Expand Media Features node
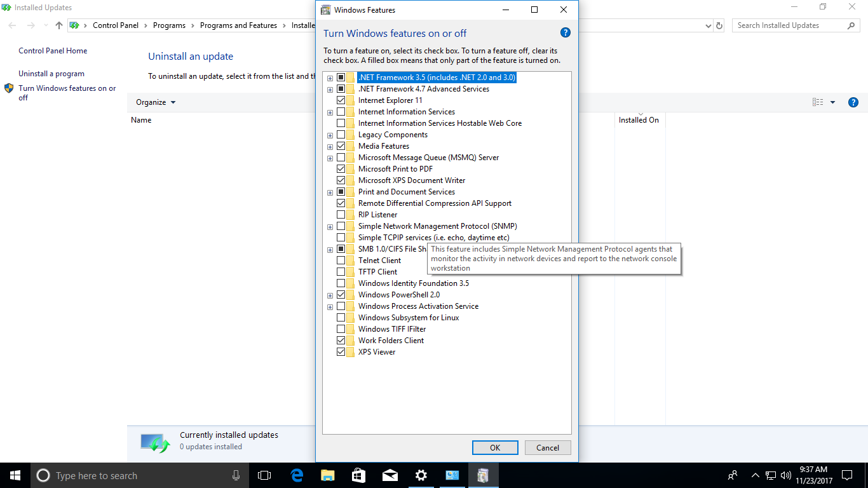 [330, 147]
